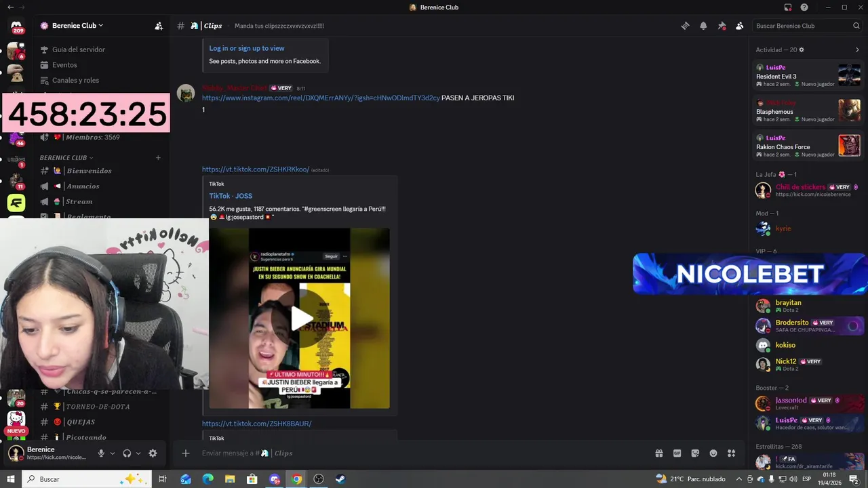This screenshot has height=488, width=868.
Task: Open Activity settings gear next to Actividad
Action: (x=802, y=49)
